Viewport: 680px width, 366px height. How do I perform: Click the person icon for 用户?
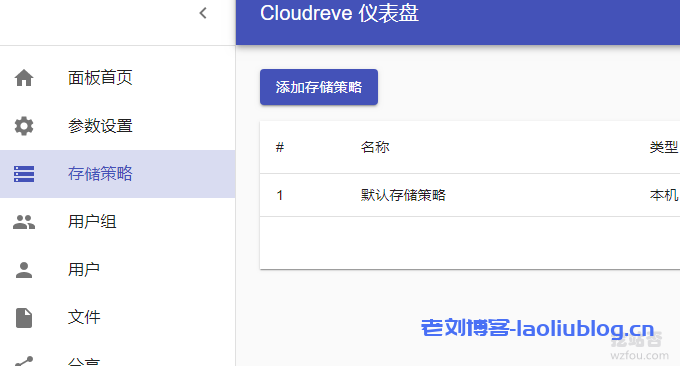(x=24, y=270)
